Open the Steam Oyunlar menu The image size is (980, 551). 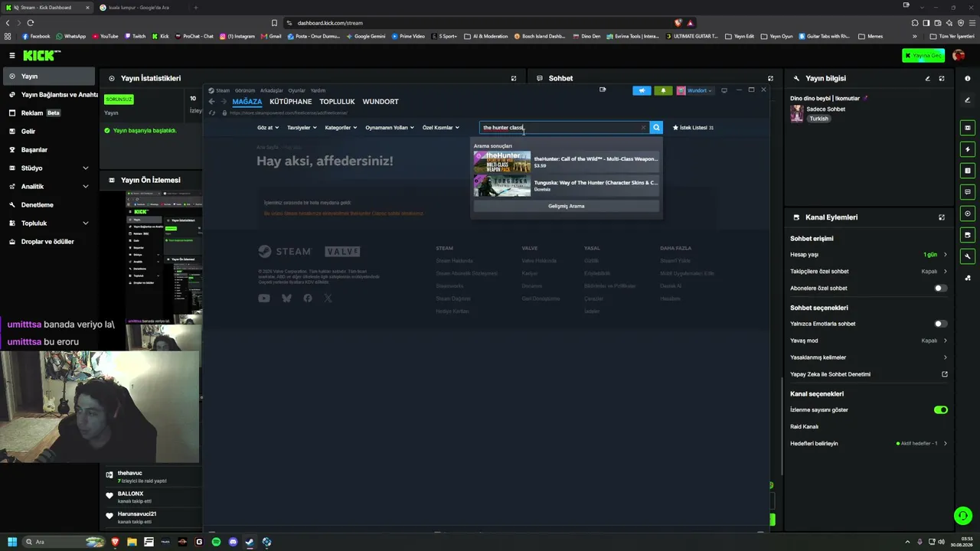296,90
